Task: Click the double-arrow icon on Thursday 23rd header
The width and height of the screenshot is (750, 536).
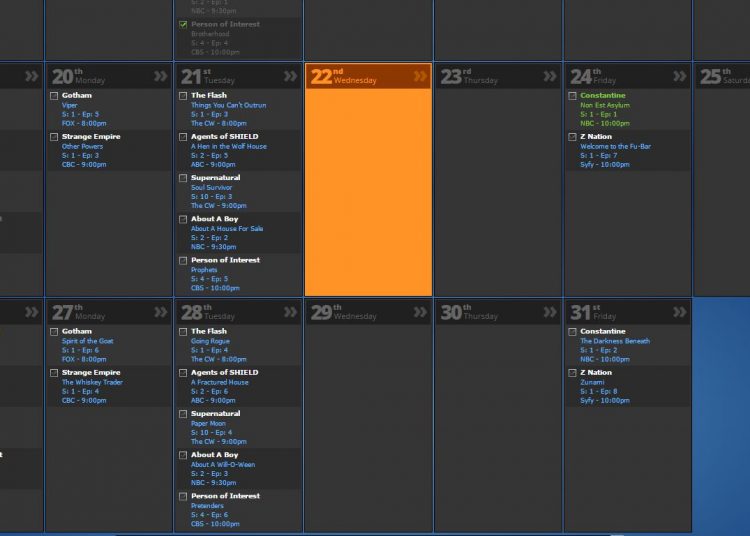Action: 550,76
